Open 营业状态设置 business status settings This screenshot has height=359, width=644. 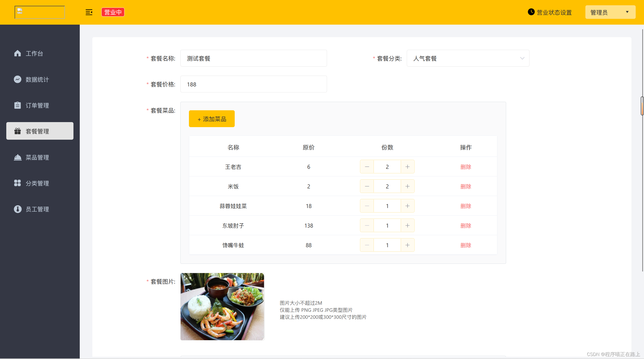(553, 12)
